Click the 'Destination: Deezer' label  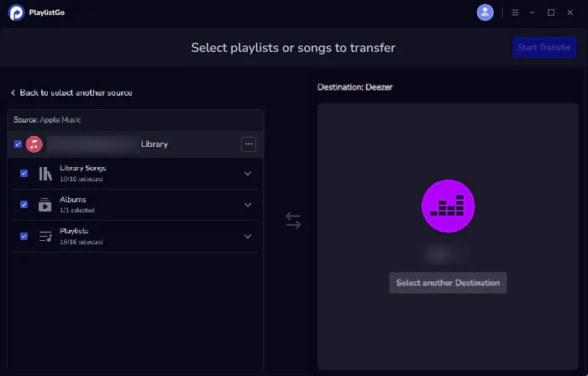[x=354, y=87]
